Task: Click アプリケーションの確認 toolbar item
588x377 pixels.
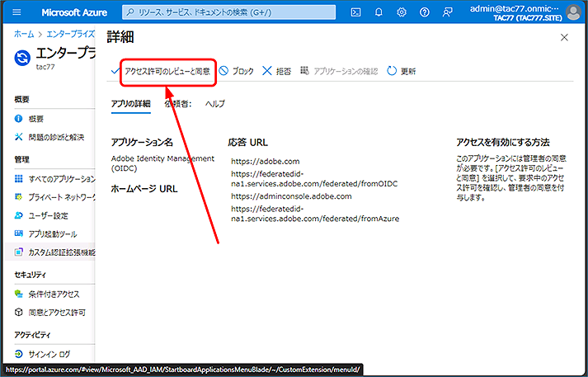Action: click(x=339, y=71)
